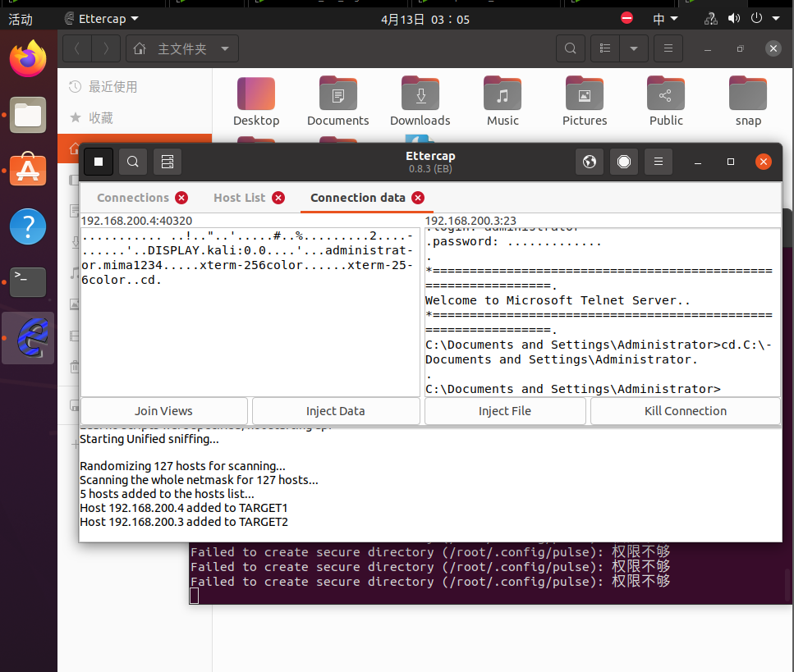Image resolution: width=794 pixels, height=672 pixels.
Task: Select 收藏 starred in the Files sidebar
Action: pos(134,118)
